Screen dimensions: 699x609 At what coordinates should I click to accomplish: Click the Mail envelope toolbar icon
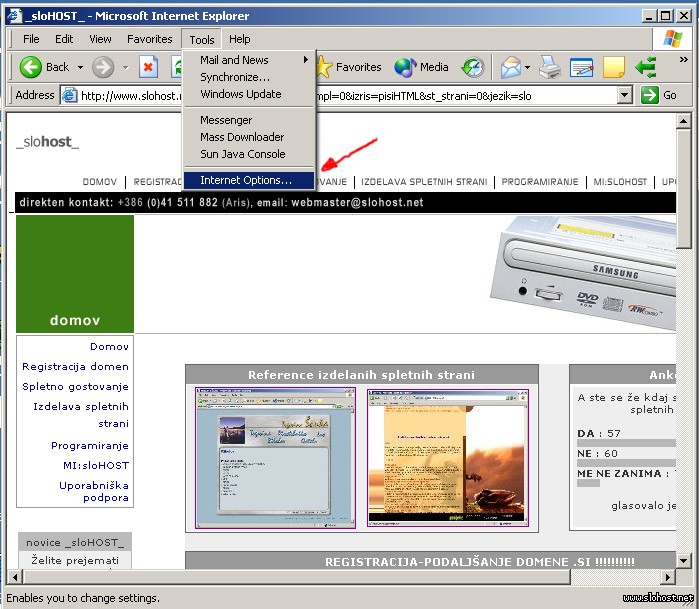pyautogui.click(x=510, y=67)
